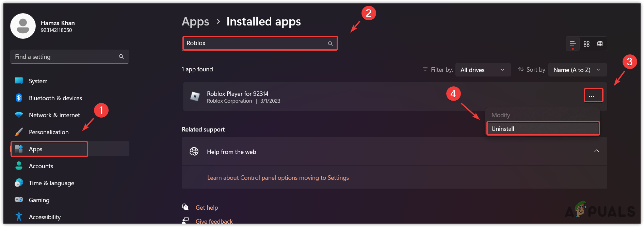Image resolution: width=644 pixels, height=227 pixels.
Task: Switch to grid view for installed apps
Action: click(586, 43)
